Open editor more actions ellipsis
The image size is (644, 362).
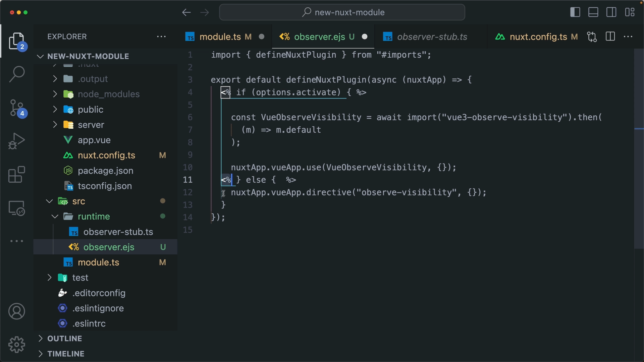coord(628,37)
